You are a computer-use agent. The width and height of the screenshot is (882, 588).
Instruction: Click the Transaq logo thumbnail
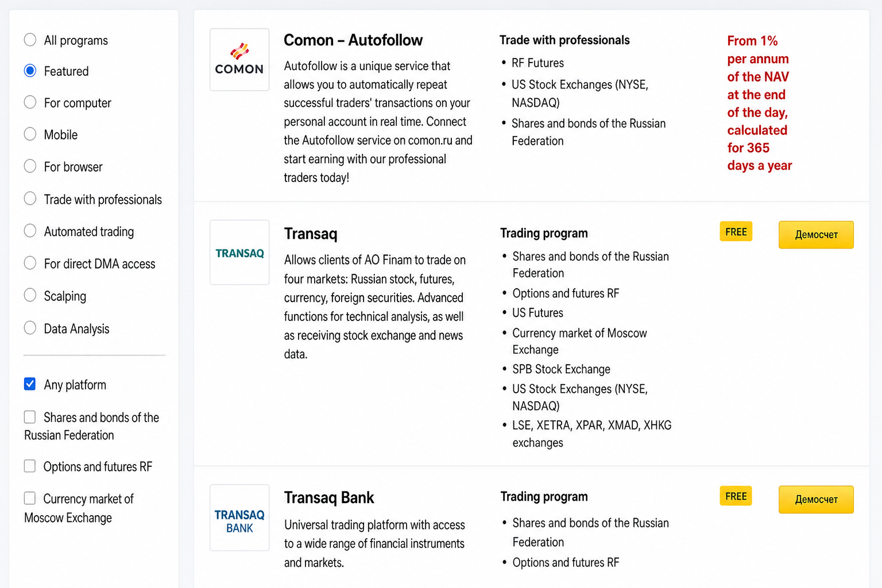239,253
